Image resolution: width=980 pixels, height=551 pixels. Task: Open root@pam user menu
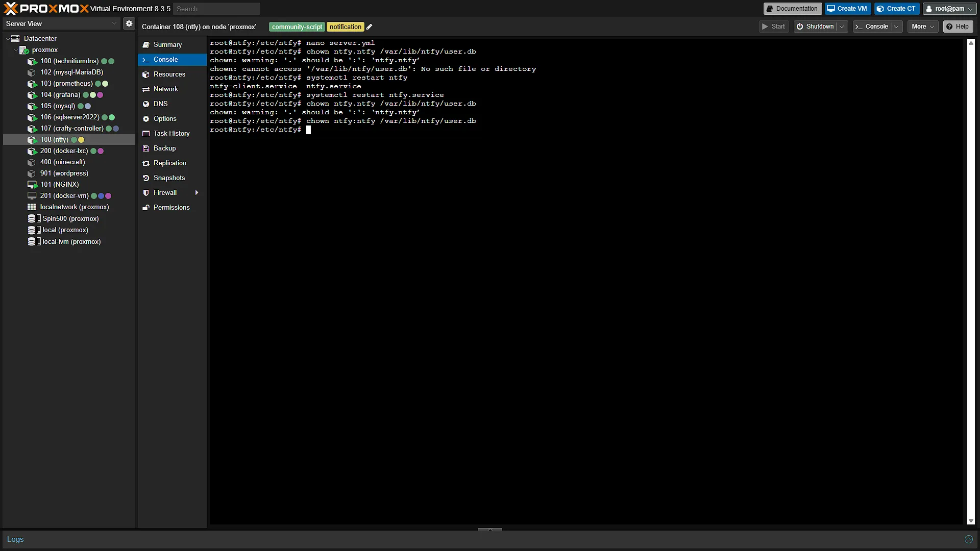(x=949, y=9)
